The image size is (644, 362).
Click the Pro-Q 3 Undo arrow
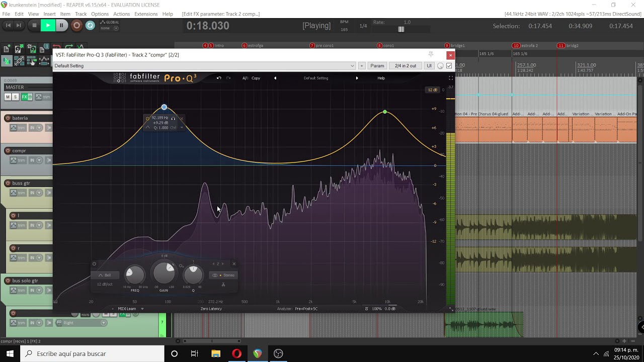(x=219, y=78)
